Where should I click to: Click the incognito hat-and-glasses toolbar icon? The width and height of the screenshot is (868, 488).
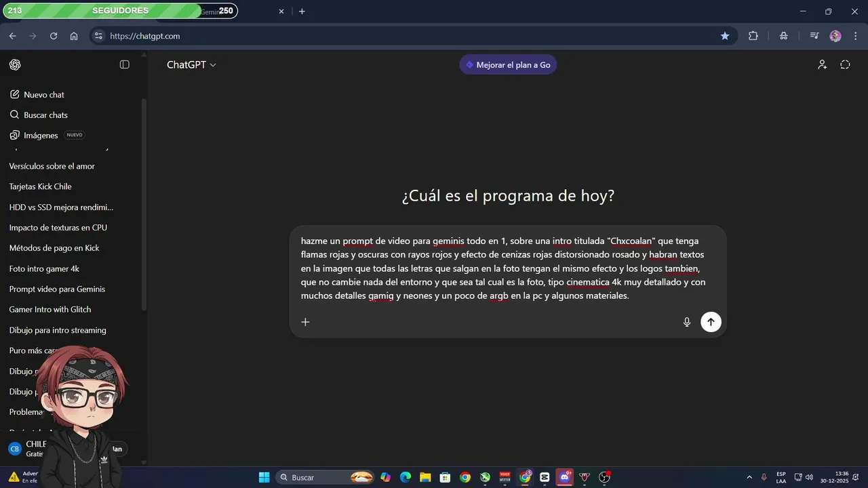click(x=784, y=36)
